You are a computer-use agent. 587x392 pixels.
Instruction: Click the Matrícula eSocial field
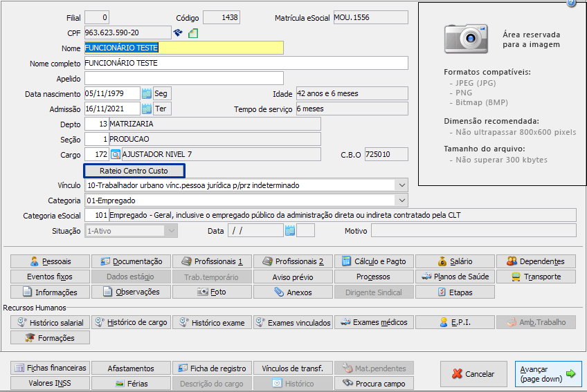370,17
